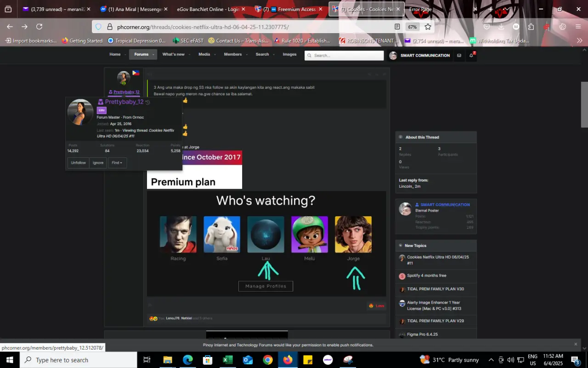The height and width of the screenshot is (368, 588).
Task: Click the Manage Profiles button in the image
Action: coord(266,286)
